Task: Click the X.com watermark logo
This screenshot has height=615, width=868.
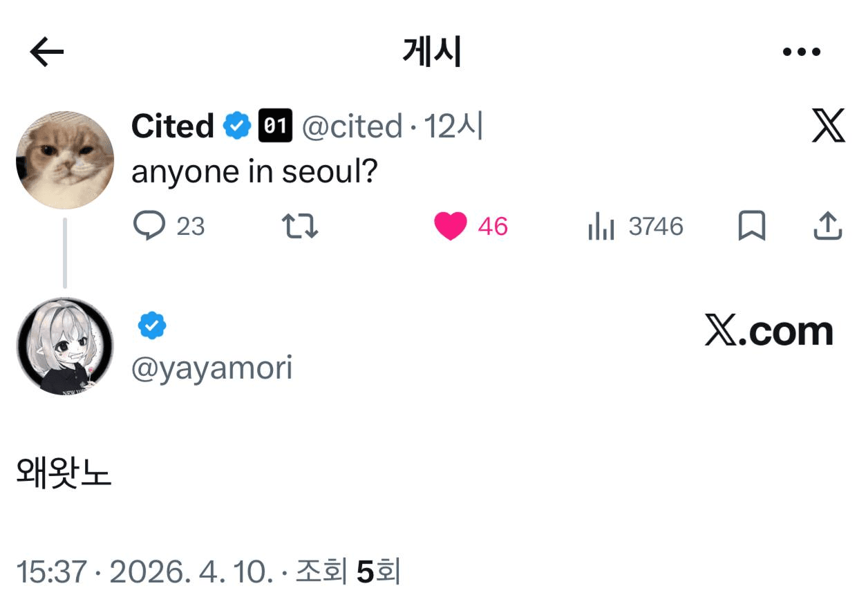Action: 768,332
